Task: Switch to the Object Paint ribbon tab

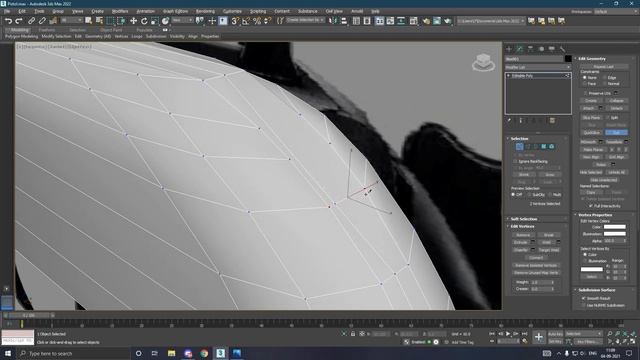Action: (x=111, y=30)
